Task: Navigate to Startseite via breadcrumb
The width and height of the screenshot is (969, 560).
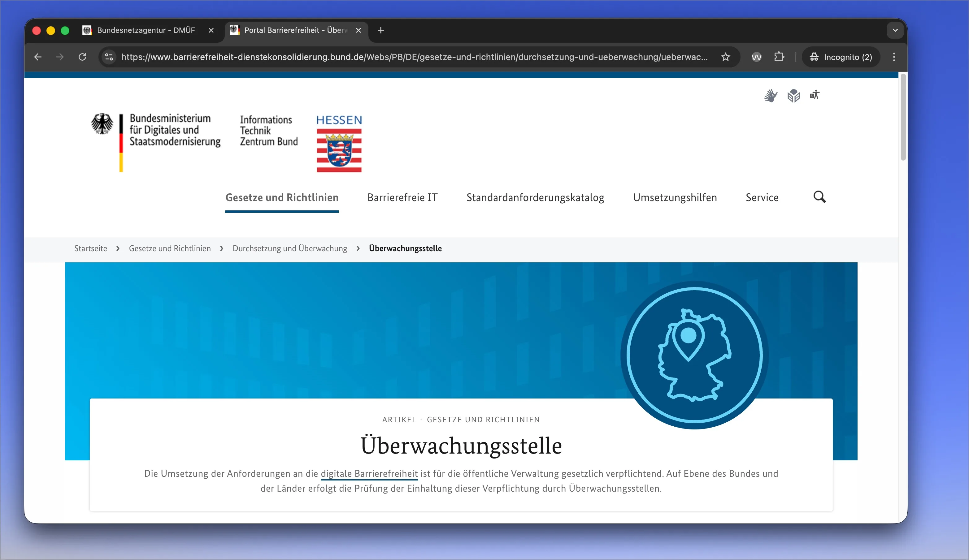Action: pos(90,248)
